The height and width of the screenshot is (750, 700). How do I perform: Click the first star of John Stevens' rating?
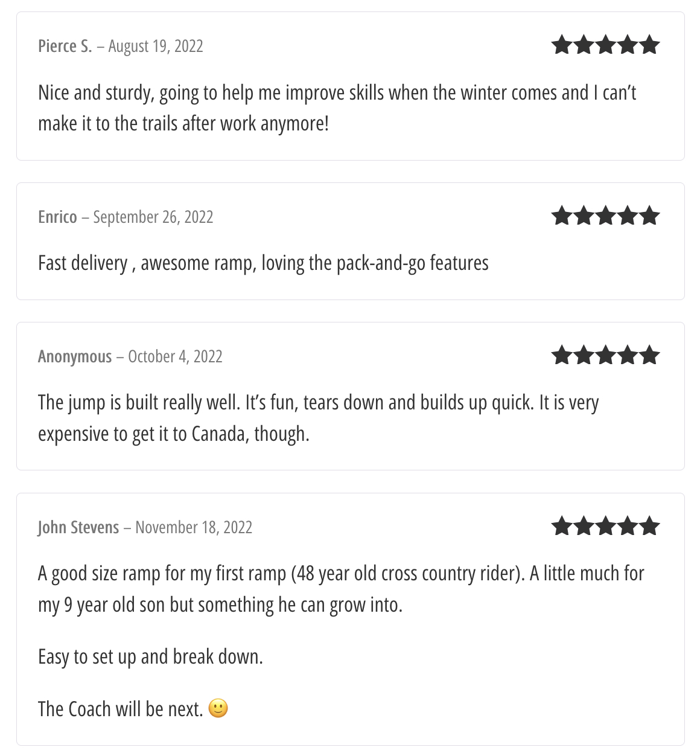(562, 527)
